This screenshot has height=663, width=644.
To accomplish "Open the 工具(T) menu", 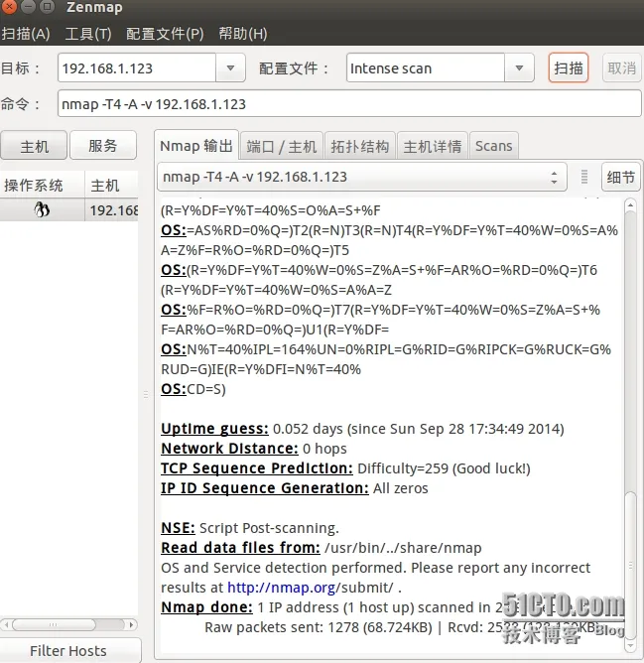I will [x=88, y=34].
